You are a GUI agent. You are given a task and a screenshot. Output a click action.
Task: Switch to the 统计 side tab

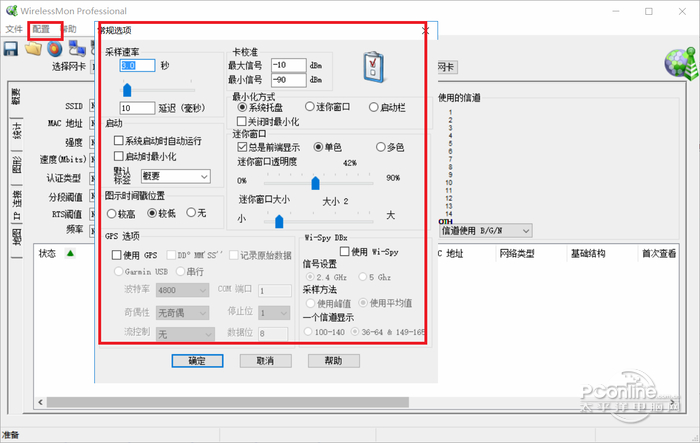pos(16,130)
